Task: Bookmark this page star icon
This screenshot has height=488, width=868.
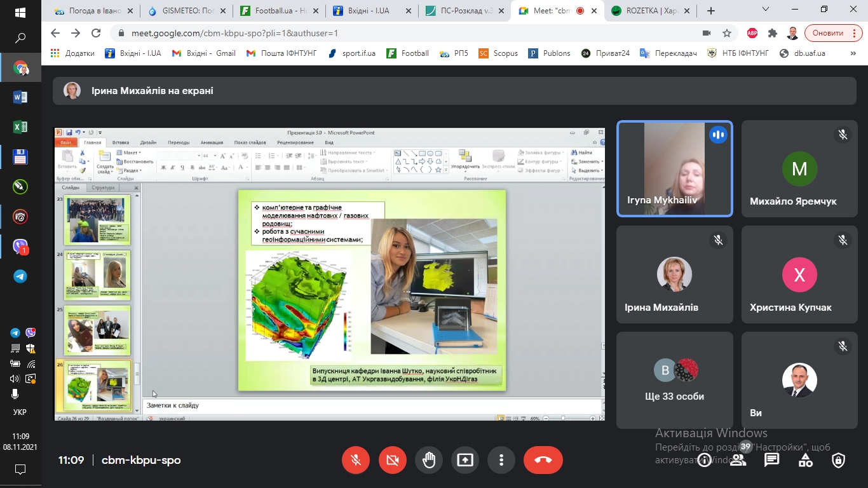Action: 727,33
